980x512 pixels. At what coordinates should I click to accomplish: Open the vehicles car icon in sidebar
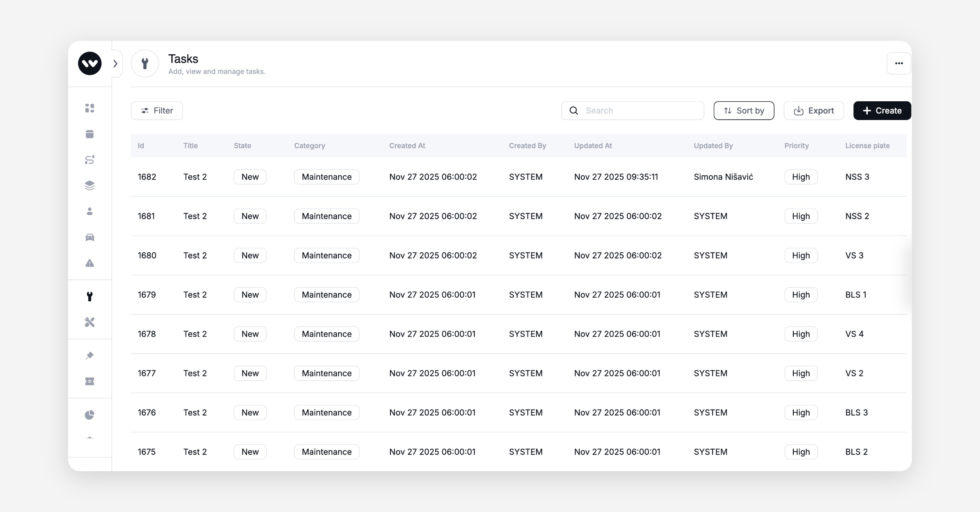click(89, 237)
